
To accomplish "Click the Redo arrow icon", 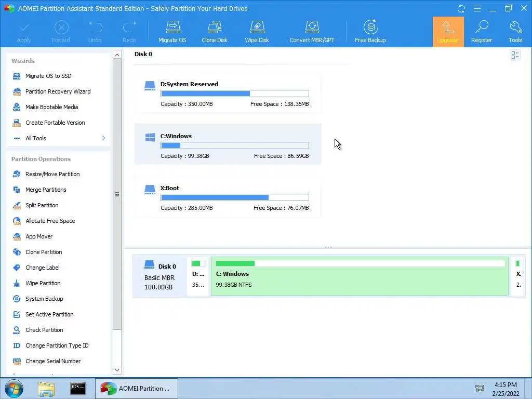I will [129, 27].
